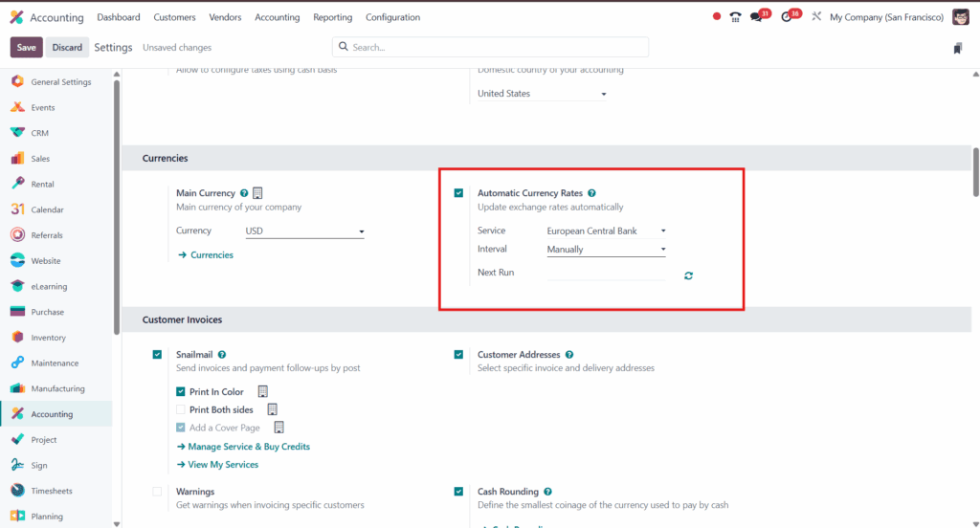Click the help icon beside Automatic Currency Rates

pyautogui.click(x=591, y=193)
